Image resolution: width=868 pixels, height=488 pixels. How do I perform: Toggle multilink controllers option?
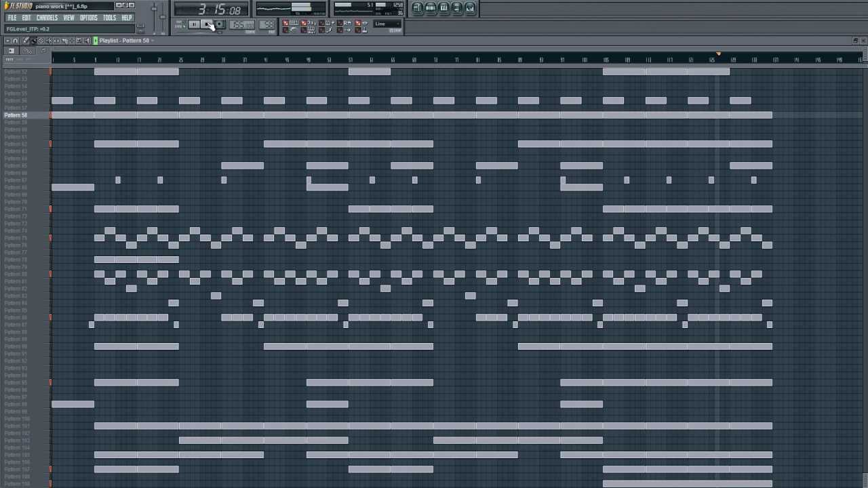[x=361, y=30]
